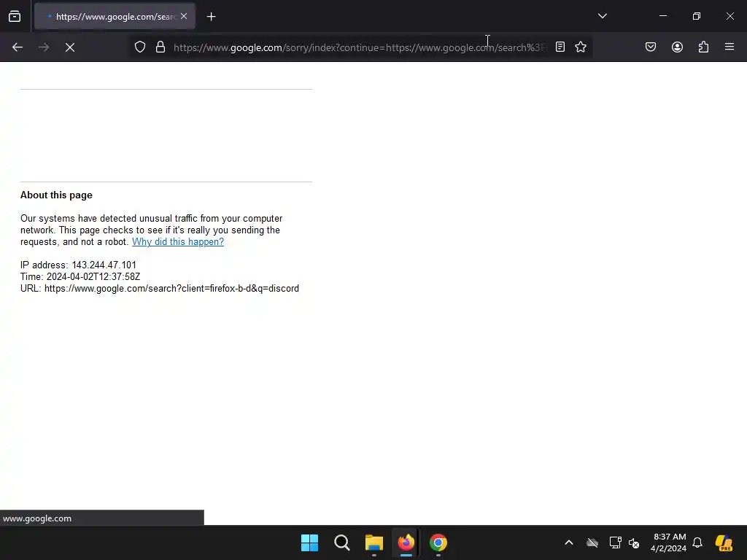Open notifications bell icon
Viewport: 747px width, 560px height.
tap(697, 542)
